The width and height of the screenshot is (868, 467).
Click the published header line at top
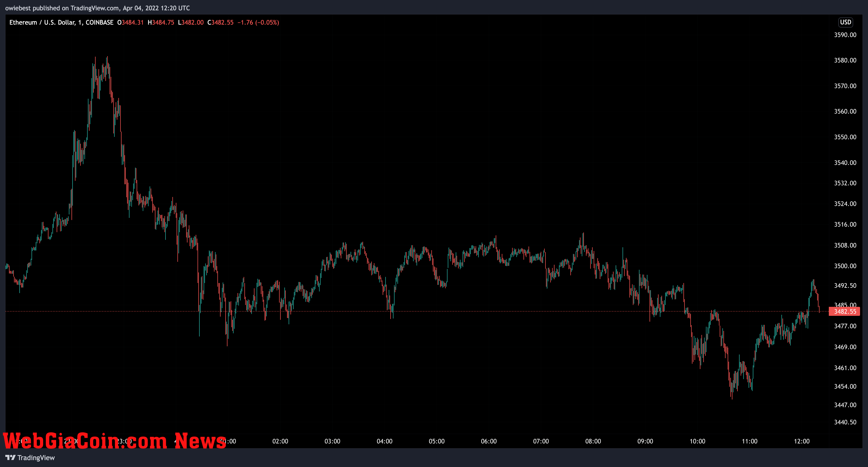[x=97, y=8]
